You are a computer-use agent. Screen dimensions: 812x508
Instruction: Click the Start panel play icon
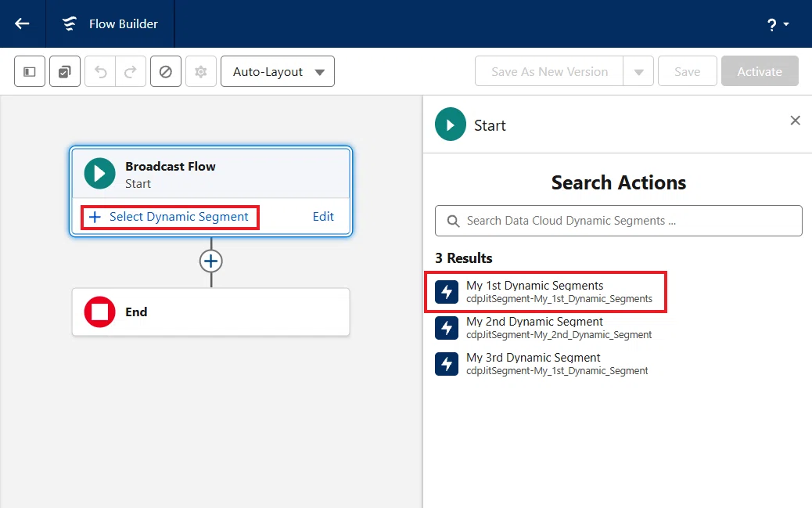451,124
